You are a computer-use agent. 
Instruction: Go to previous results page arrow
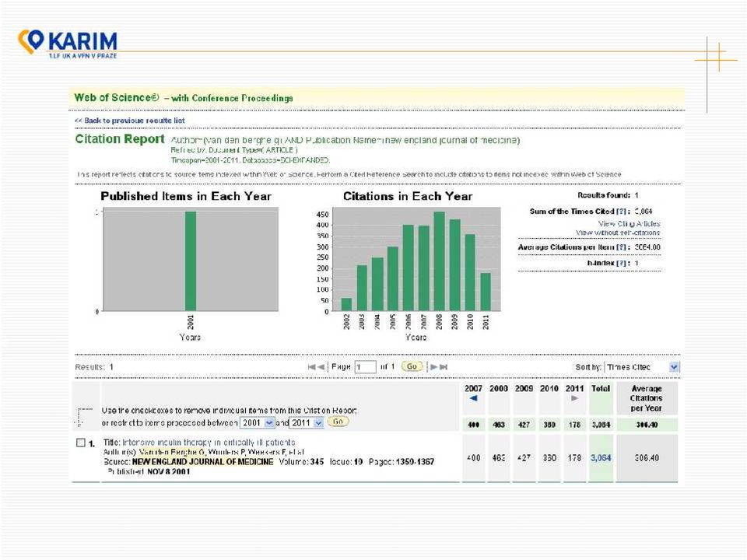click(x=321, y=366)
